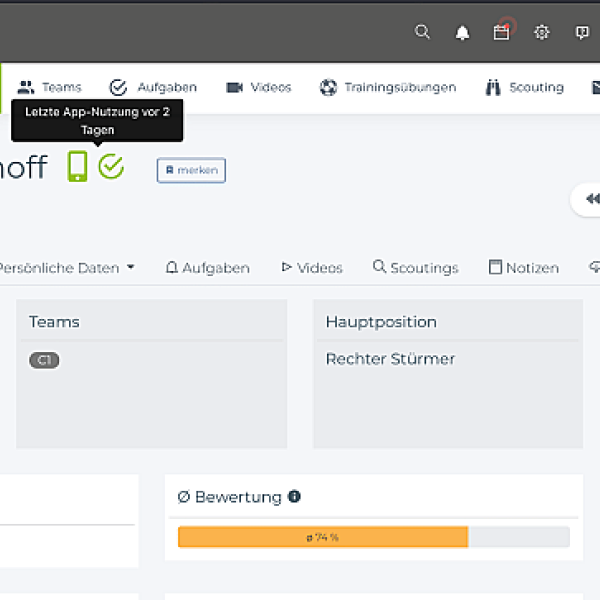Click the C1 team badge
The image size is (600, 600).
(44, 360)
